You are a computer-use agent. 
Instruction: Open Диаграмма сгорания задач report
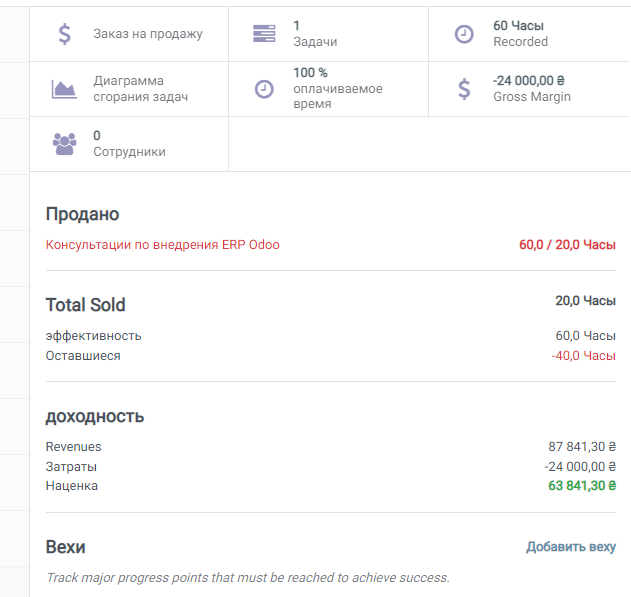[129, 89]
